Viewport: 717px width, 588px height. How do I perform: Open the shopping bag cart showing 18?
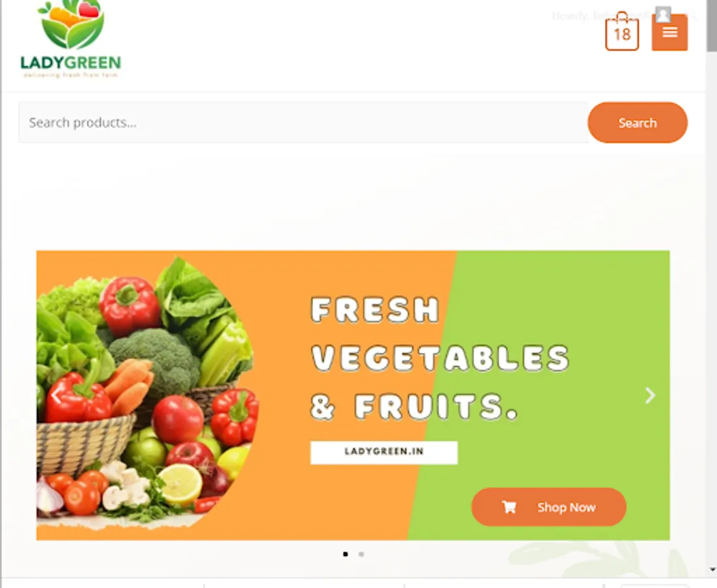pos(622,31)
